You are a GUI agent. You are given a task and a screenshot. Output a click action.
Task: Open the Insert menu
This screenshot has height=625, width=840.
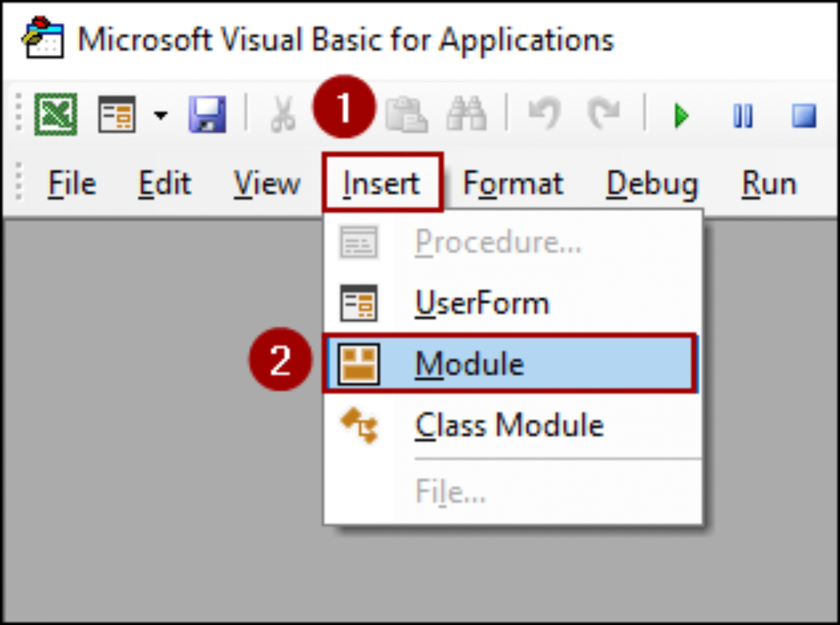381,183
